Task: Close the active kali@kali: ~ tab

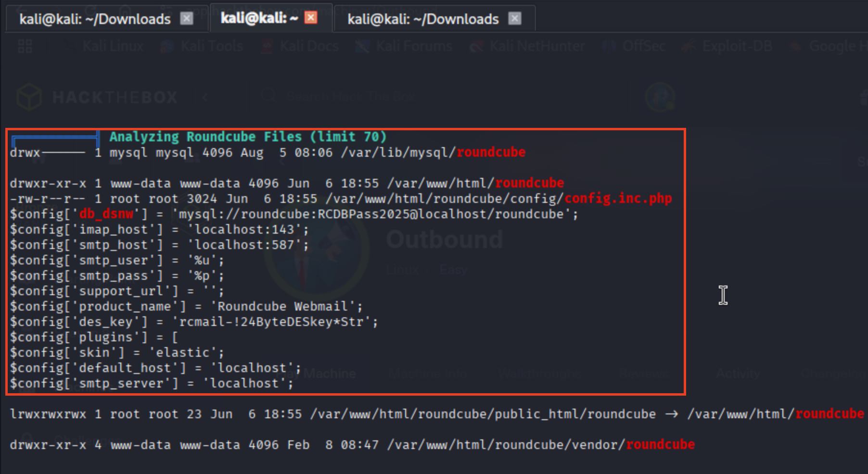Action: pyautogui.click(x=311, y=18)
